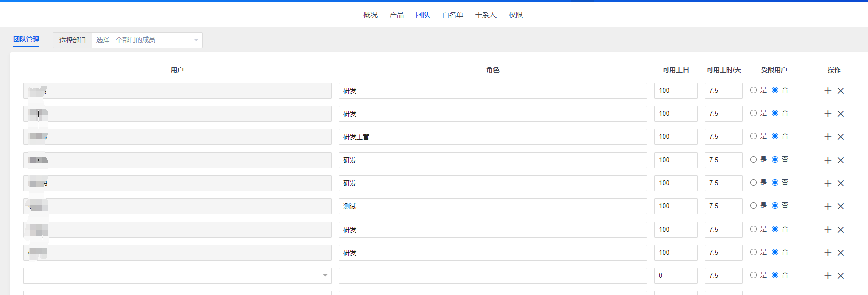Edit 可用工日 value in the 测试 row
This screenshot has width=868, height=295.
tap(676, 206)
